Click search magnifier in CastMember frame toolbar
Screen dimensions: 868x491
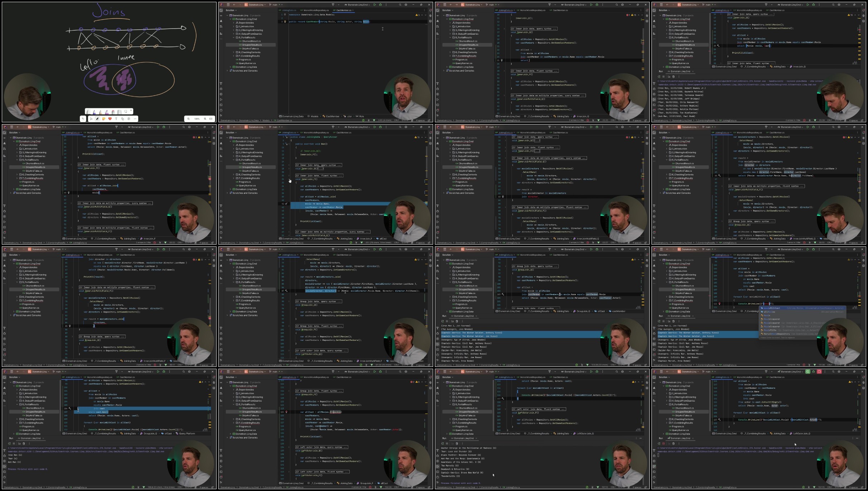click(x=400, y=5)
